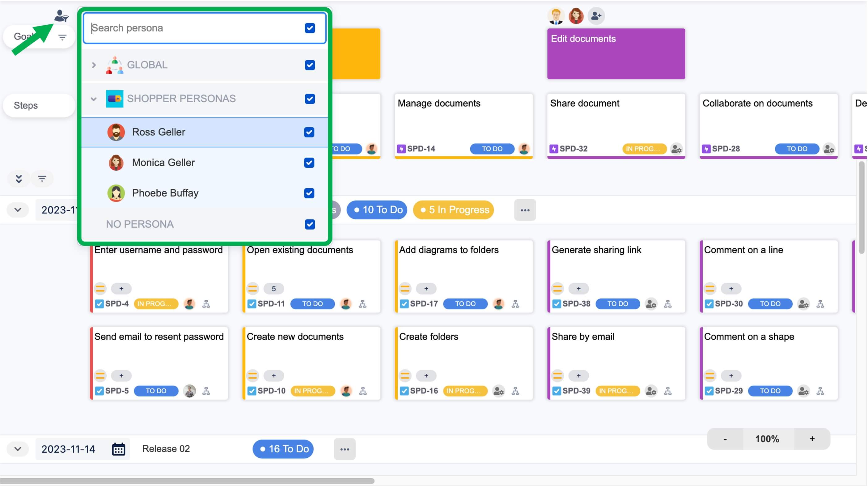This screenshot has width=868, height=487.
Task: Open the Collaborate on documents step card
Action: tap(768, 126)
